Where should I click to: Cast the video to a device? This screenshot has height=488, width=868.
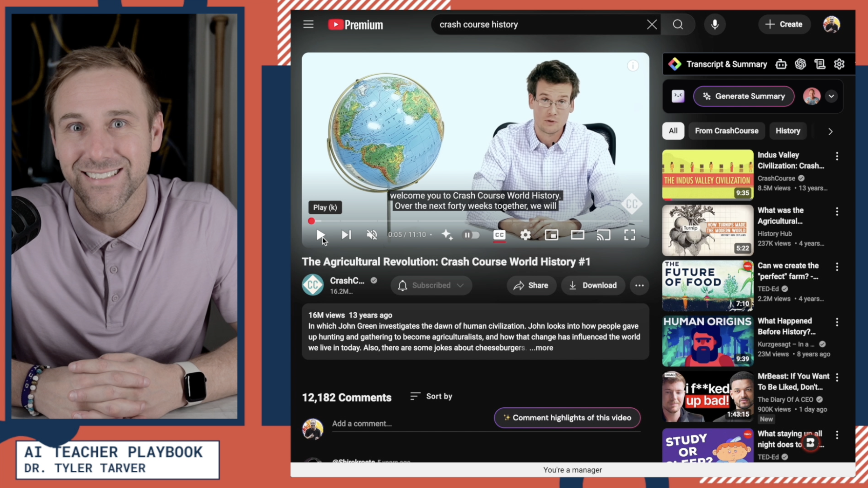tap(604, 235)
